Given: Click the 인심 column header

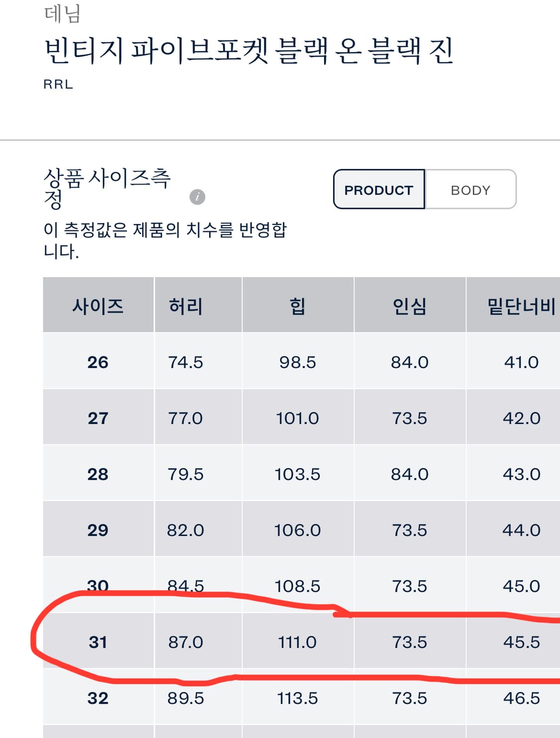Looking at the screenshot, I should [409, 306].
